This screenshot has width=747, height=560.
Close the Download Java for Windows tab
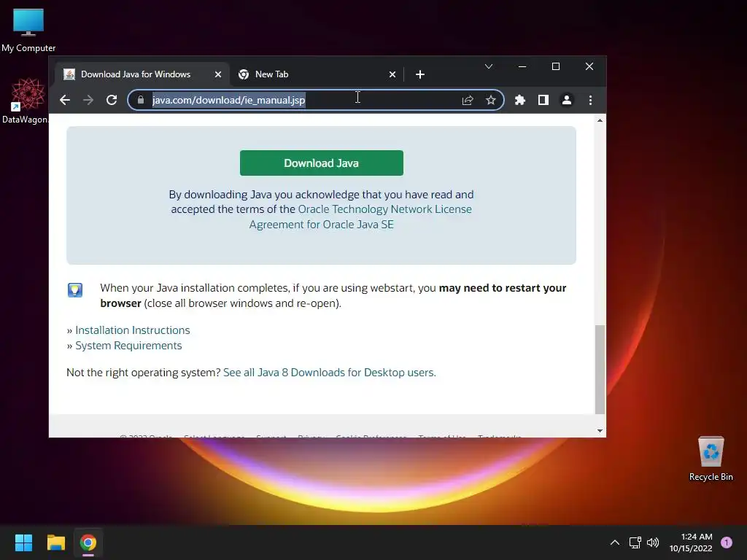pyautogui.click(x=217, y=74)
